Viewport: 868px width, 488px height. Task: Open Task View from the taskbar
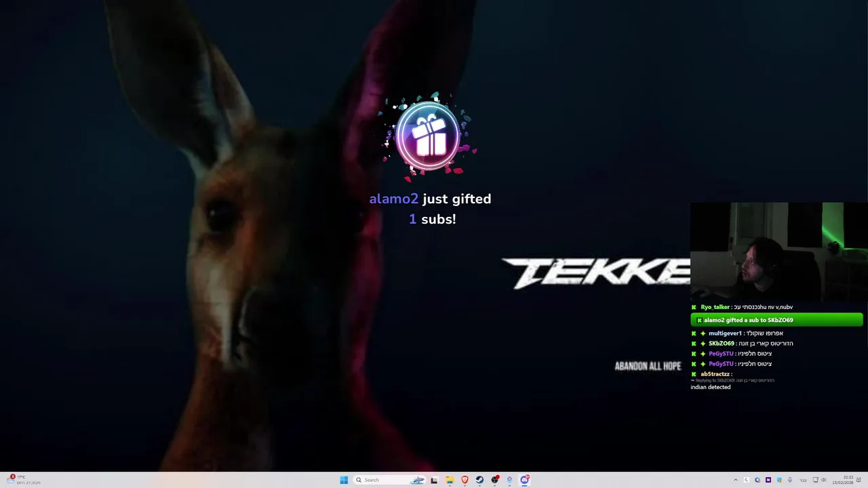pyautogui.click(x=434, y=480)
